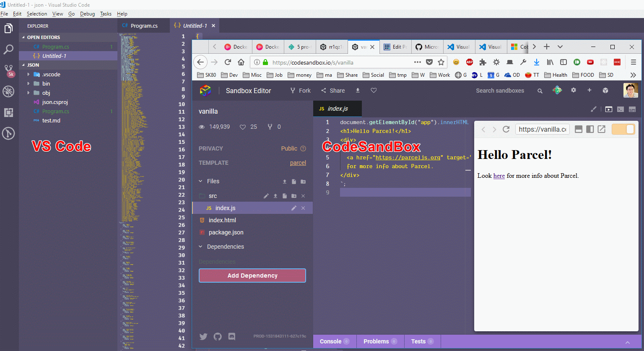The image size is (644, 351).
Task: Click the Fork icon in Sandbox Editor header
Action: [300, 91]
